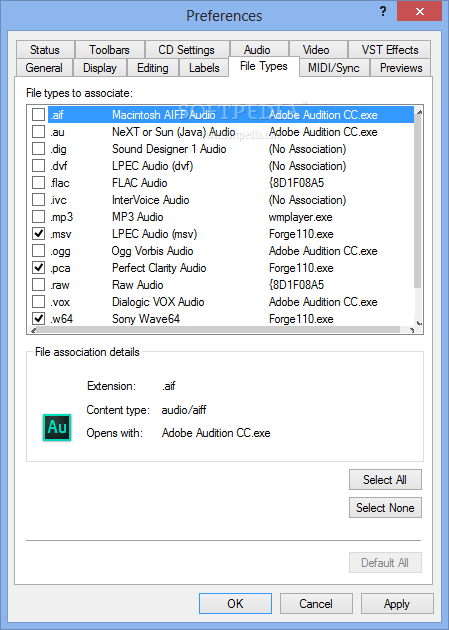This screenshot has height=630, width=449.
Task: Click the horizontal scroll left arrow
Action: pos(33,330)
